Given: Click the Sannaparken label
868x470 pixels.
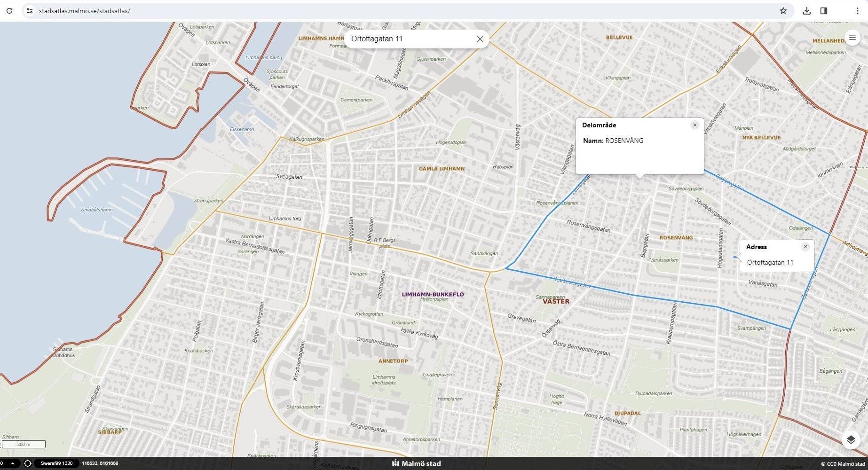Looking at the screenshot, I should click(x=550, y=297).
